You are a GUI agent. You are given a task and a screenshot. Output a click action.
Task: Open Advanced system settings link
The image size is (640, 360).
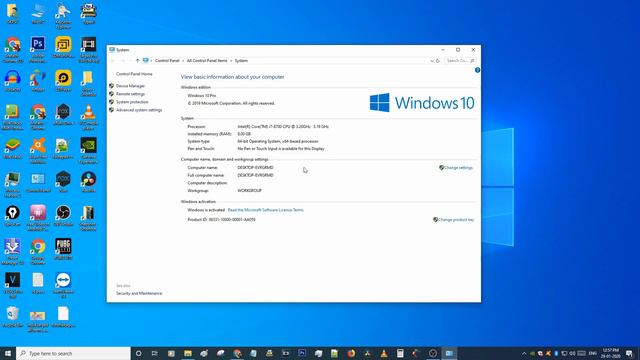tap(139, 110)
